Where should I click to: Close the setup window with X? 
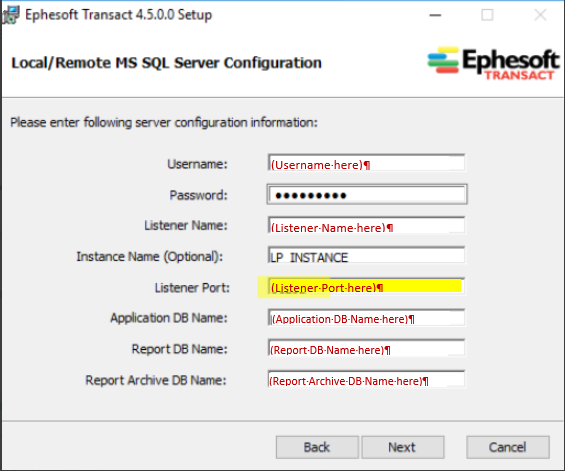pyautogui.click(x=540, y=15)
